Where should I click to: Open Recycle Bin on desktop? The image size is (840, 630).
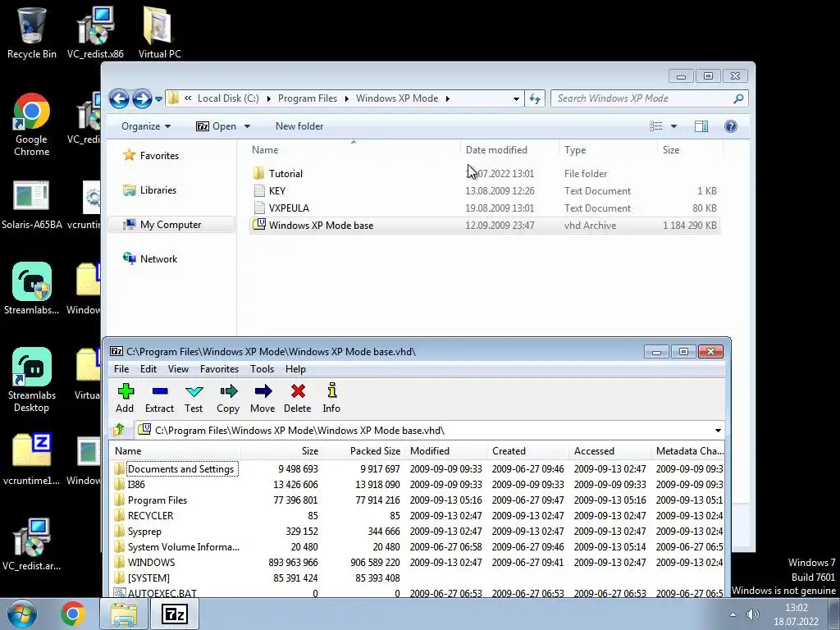pos(32,33)
